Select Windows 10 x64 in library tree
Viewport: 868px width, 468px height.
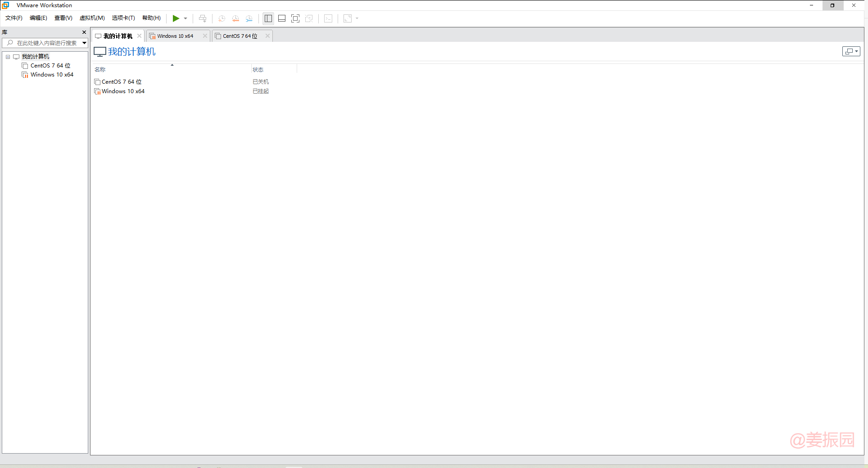coord(52,75)
